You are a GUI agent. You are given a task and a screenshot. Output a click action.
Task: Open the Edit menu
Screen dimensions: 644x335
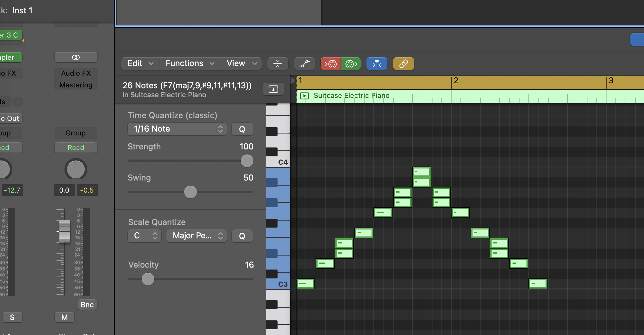(140, 64)
